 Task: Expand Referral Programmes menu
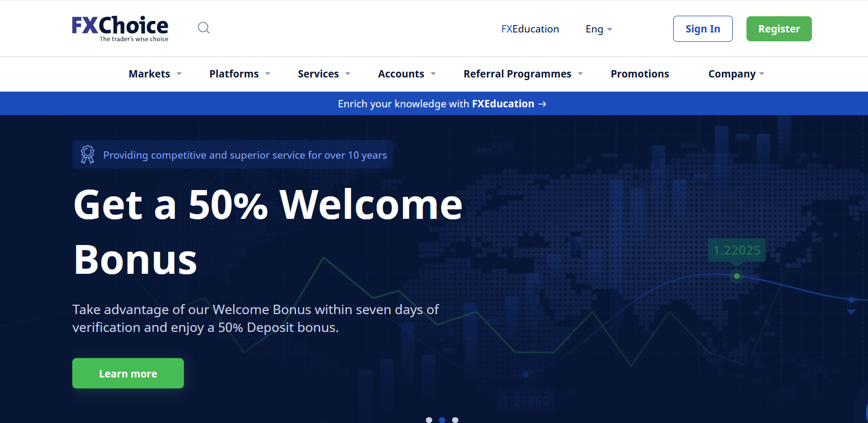click(523, 74)
